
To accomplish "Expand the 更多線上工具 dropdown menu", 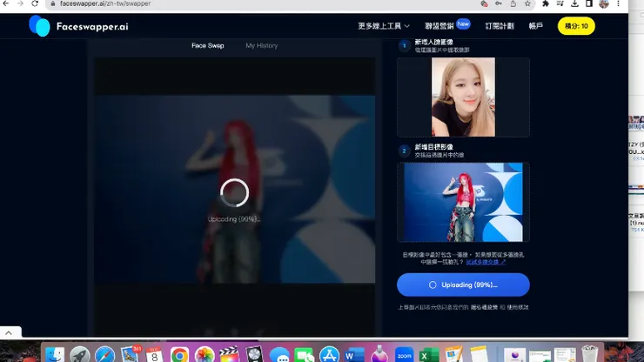I will (x=384, y=26).
